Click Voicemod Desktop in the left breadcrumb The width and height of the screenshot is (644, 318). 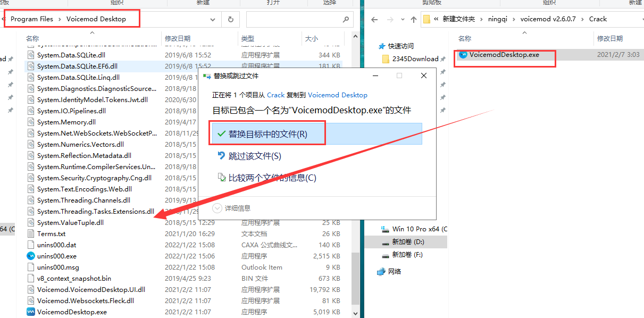[x=96, y=19]
